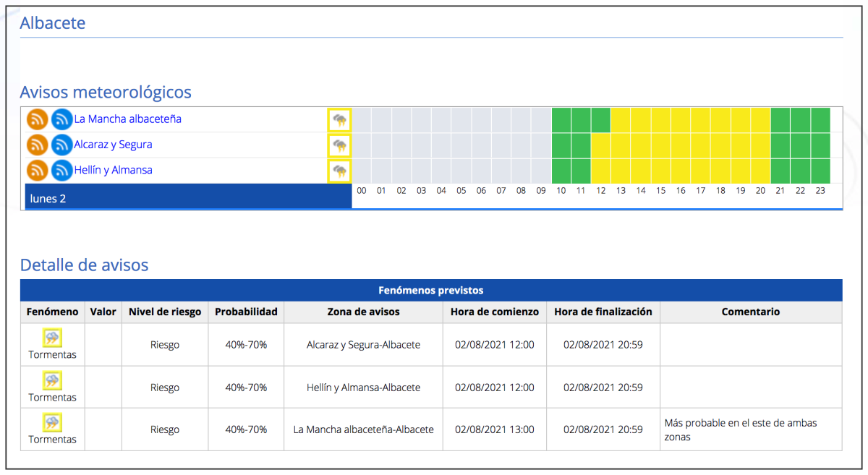Click Tormentas icon in Alcaraz y Segura-Albacete detail row
868x475 pixels.
(x=52, y=338)
